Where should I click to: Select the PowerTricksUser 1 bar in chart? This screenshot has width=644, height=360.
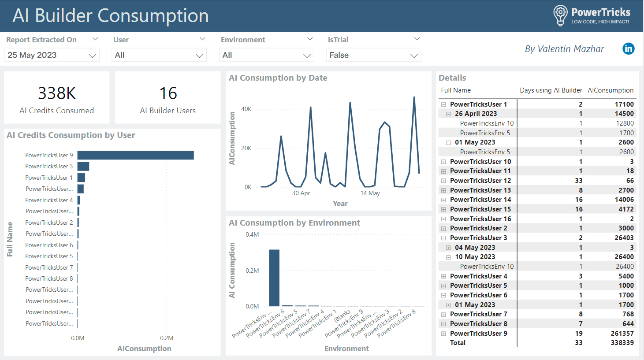pos(81,178)
